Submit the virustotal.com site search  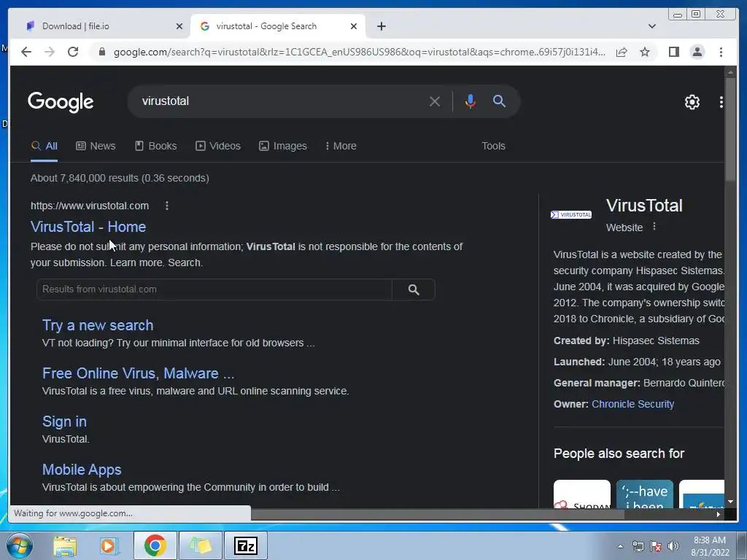point(414,289)
